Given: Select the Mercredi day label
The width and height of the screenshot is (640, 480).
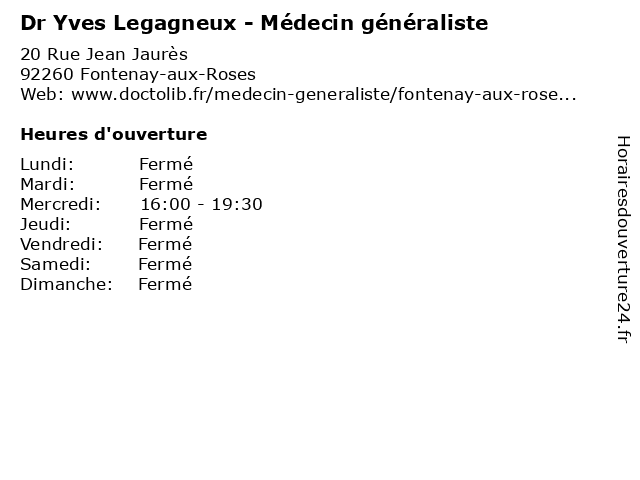Looking at the screenshot, I should click(x=61, y=204).
